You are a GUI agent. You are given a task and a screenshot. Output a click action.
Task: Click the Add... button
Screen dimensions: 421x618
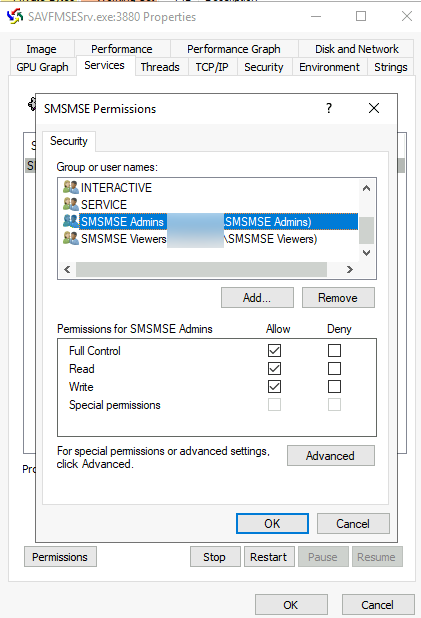pyautogui.click(x=257, y=298)
